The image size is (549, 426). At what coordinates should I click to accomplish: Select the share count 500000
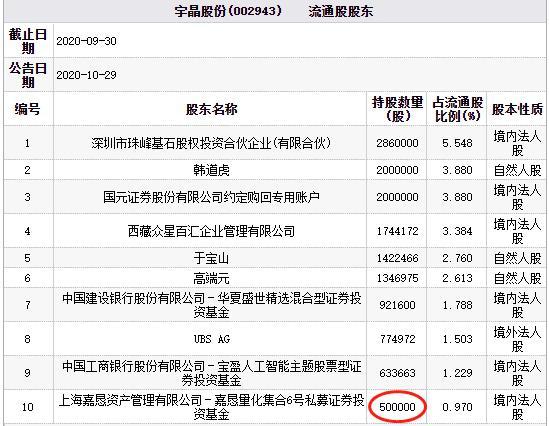point(397,407)
